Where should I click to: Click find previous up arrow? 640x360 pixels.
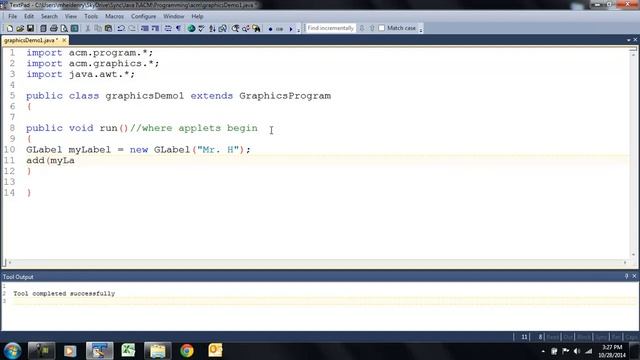pyautogui.click(x=372, y=28)
